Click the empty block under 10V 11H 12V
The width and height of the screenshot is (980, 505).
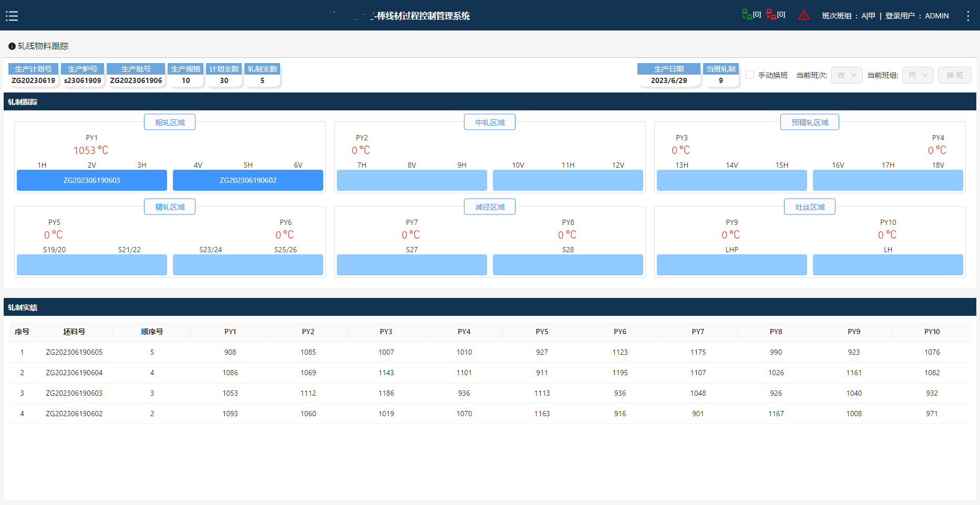point(568,180)
